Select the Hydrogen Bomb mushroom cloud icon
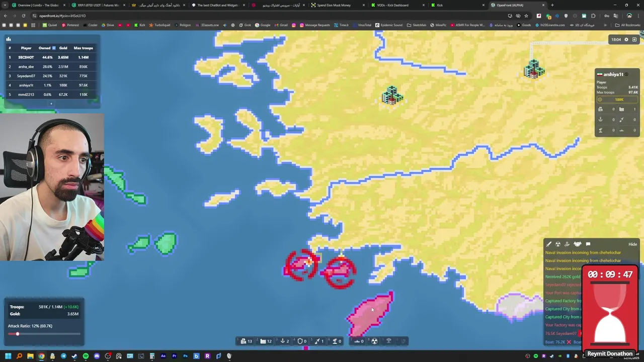The height and width of the screenshot is (362, 644). (x=388, y=341)
